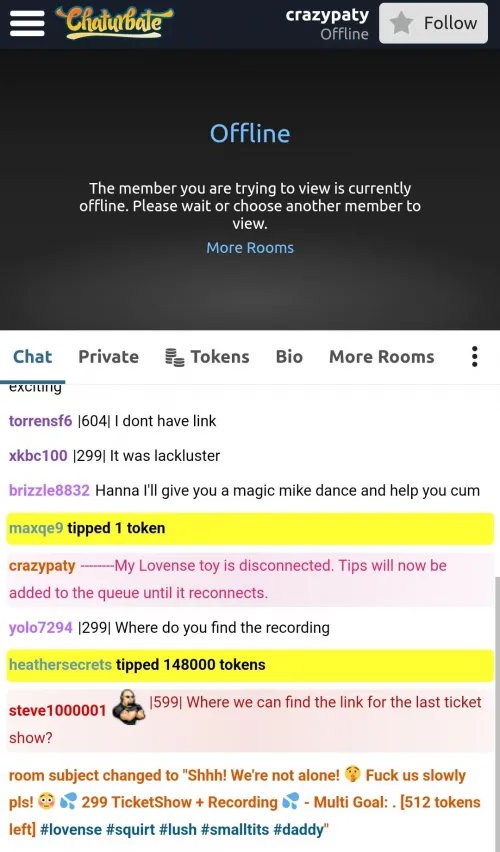Open the Tokens tab
This screenshot has height=852, width=500.
[207, 357]
